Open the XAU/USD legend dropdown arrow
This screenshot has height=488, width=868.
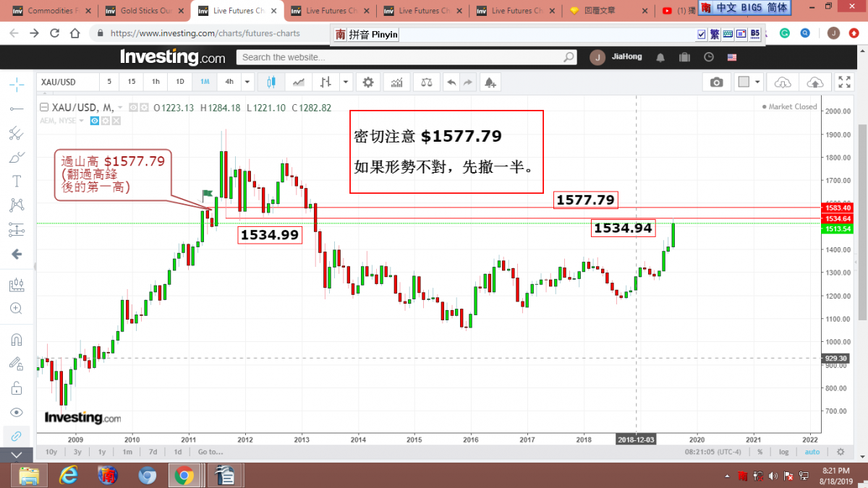point(120,108)
